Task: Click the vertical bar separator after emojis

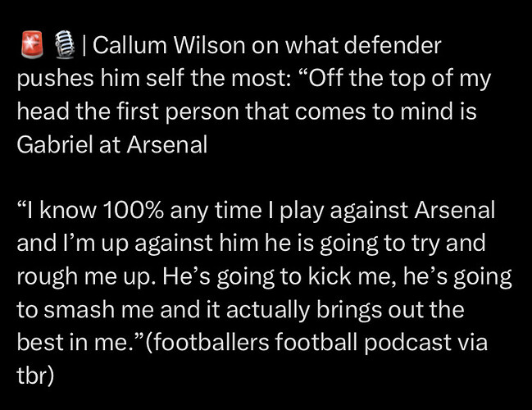Action: tap(84, 45)
